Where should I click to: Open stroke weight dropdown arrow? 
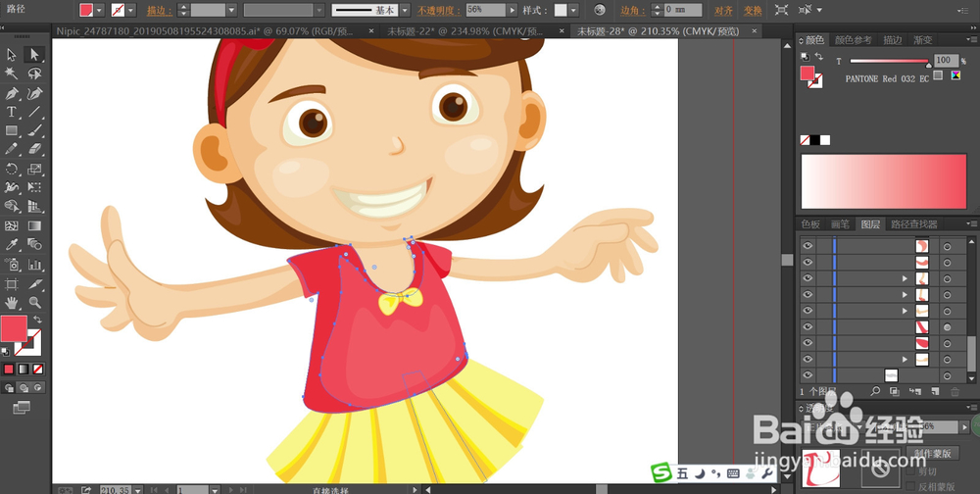click(232, 10)
